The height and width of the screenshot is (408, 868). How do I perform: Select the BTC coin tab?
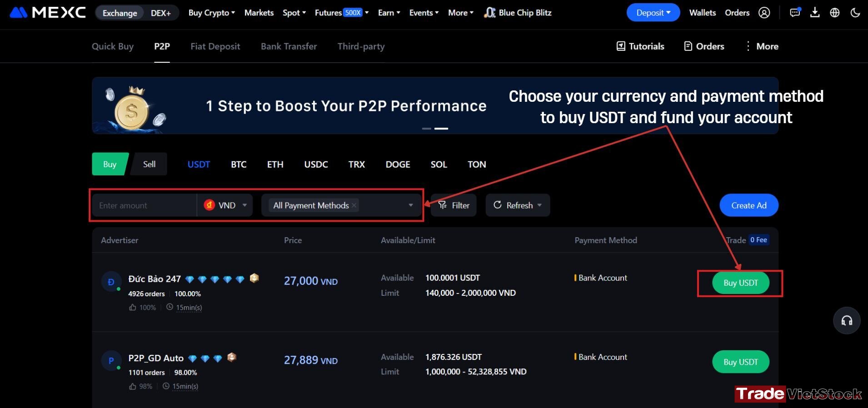click(239, 164)
